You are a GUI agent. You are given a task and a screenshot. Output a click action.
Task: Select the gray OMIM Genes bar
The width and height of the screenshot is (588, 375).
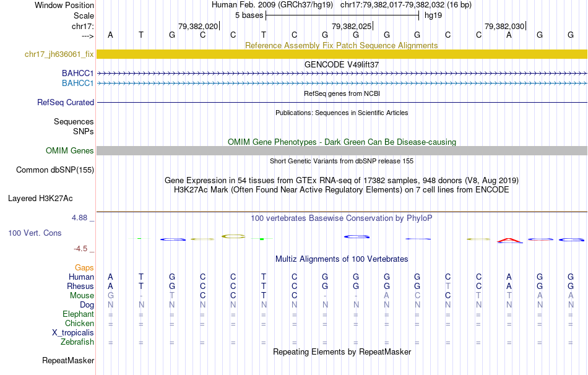tap(342, 151)
